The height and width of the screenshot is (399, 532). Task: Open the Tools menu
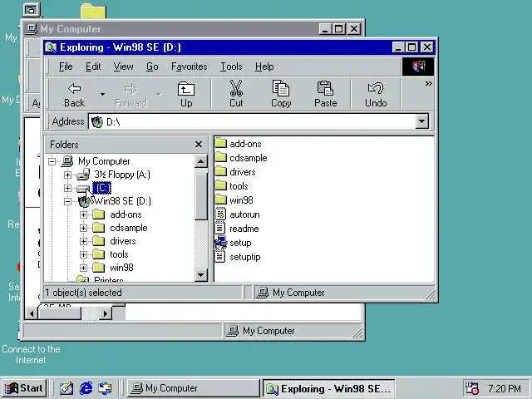tap(231, 66)
